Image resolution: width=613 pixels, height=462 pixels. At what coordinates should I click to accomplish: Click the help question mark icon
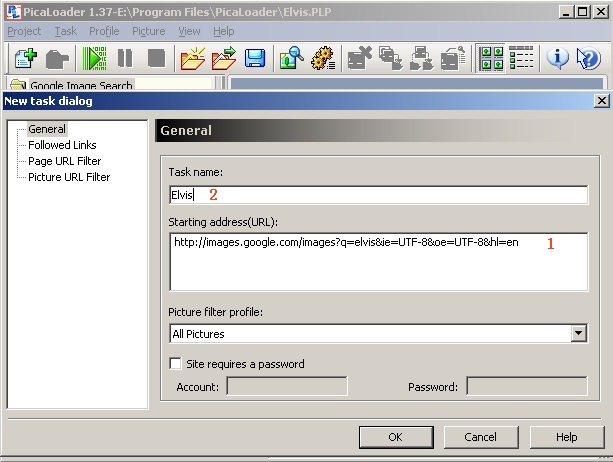588,58
